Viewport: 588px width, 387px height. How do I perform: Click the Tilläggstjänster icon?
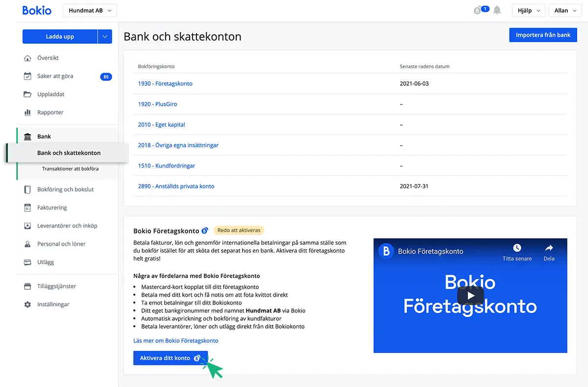27,286
